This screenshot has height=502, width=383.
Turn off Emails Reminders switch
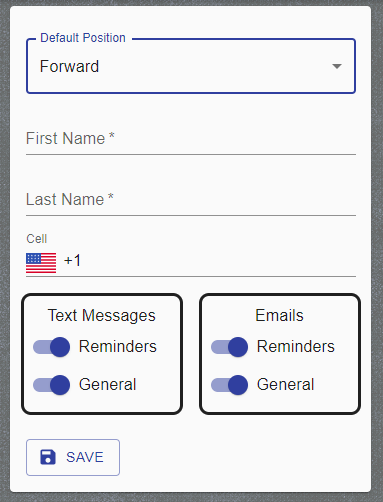(x=229, y=347)
